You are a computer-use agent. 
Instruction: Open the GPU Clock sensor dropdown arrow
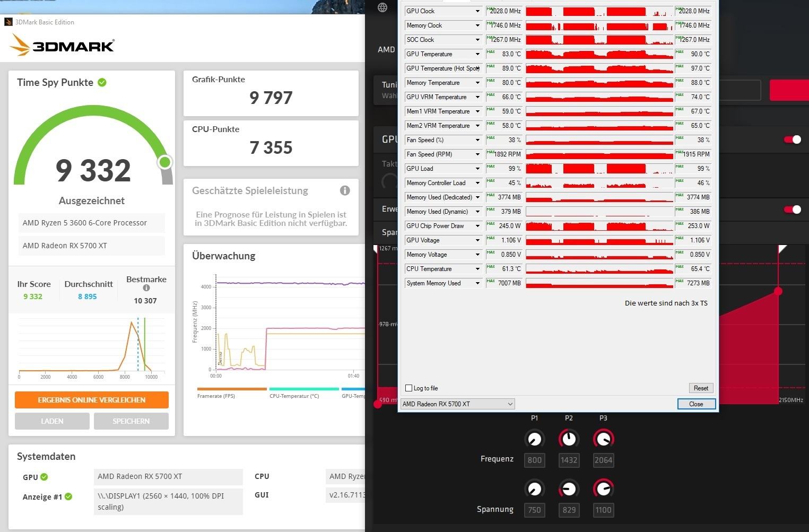click(477, 11)
